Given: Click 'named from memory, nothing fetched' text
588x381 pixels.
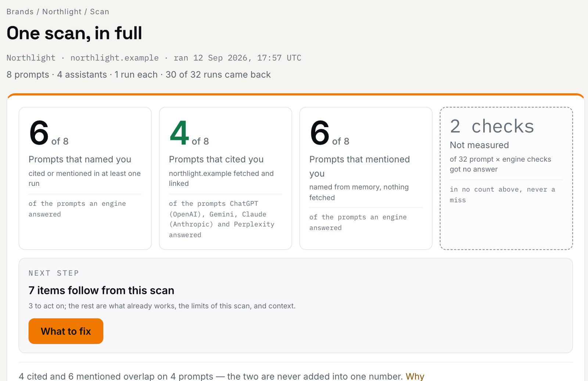Looking at the screenshot, I should pyautogui.click(x=359, y=192).
